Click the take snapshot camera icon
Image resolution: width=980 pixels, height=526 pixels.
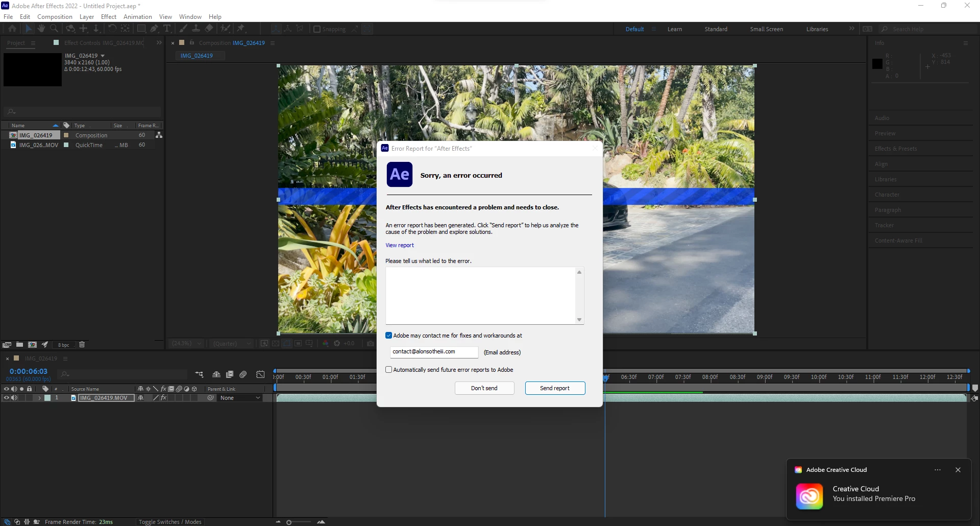pos(371,344)
